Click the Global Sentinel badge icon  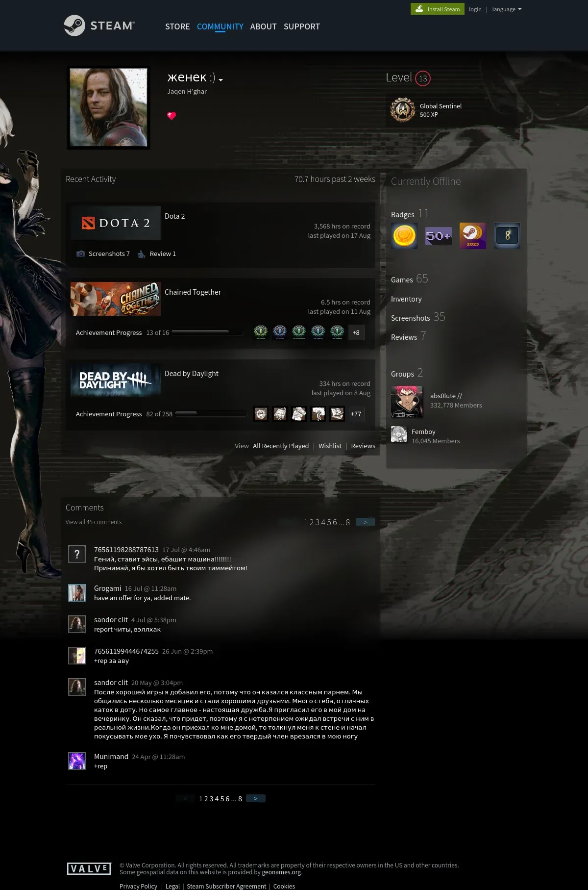(x=403, y=110)
